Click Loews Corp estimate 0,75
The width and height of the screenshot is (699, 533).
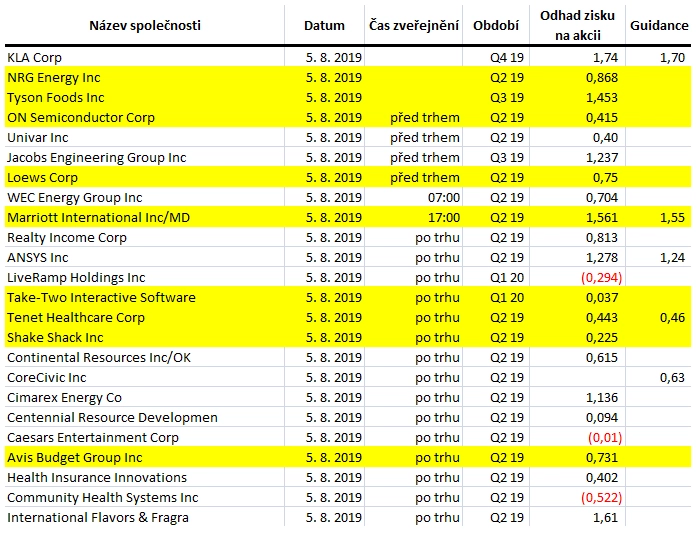click(x=605, y=178)
